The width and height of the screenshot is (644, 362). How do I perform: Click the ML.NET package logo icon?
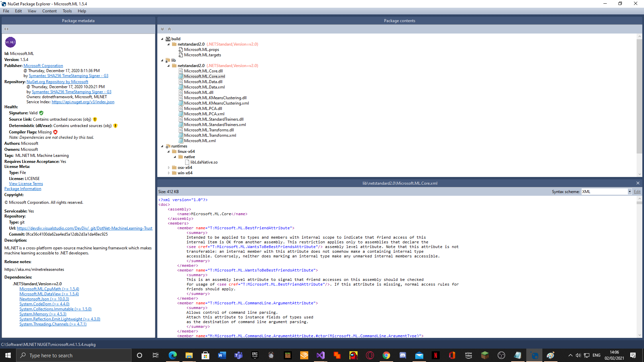10,42
